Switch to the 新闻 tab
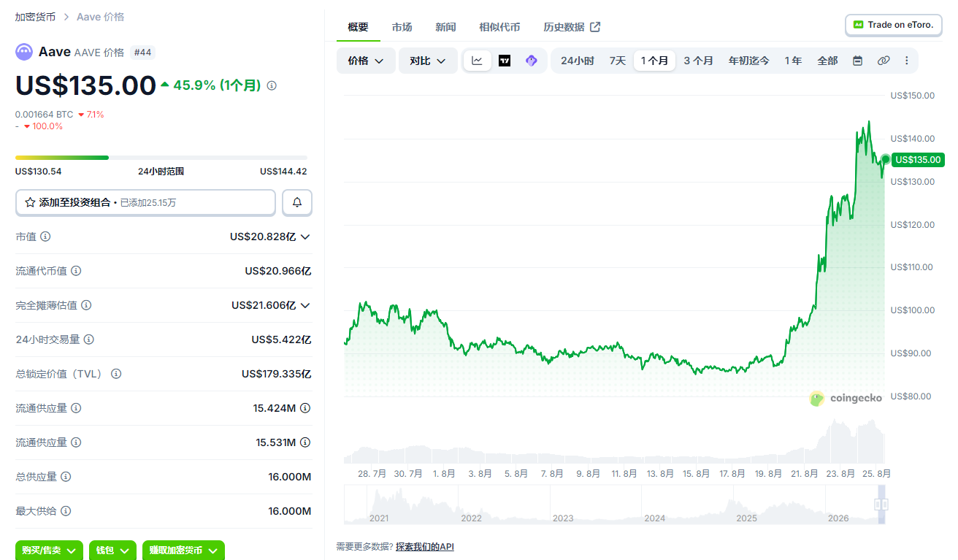The width and height of the screenshot is (958, 560). pos(446,27)
